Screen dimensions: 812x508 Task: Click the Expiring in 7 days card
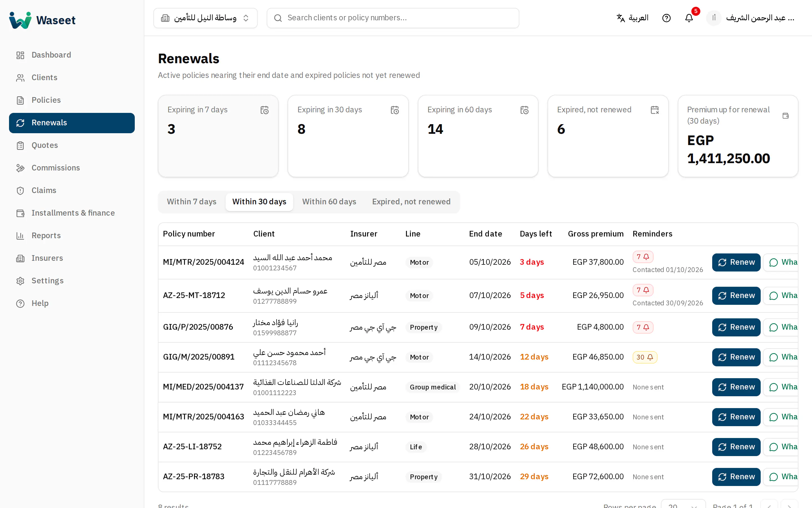[x=218, y=136]
